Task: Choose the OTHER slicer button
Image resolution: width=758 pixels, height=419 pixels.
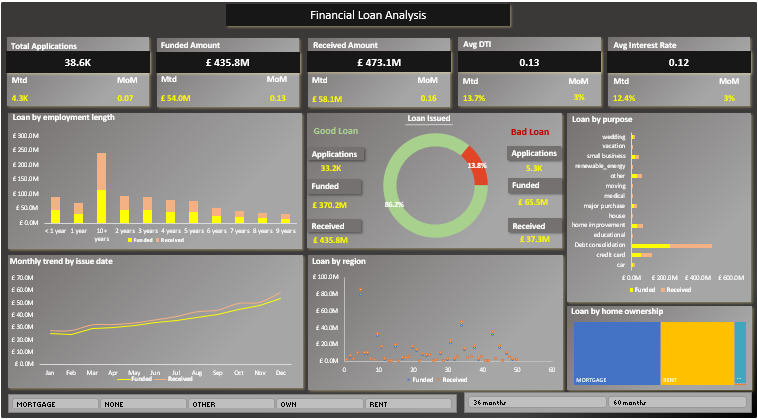Action: point(232,404)
